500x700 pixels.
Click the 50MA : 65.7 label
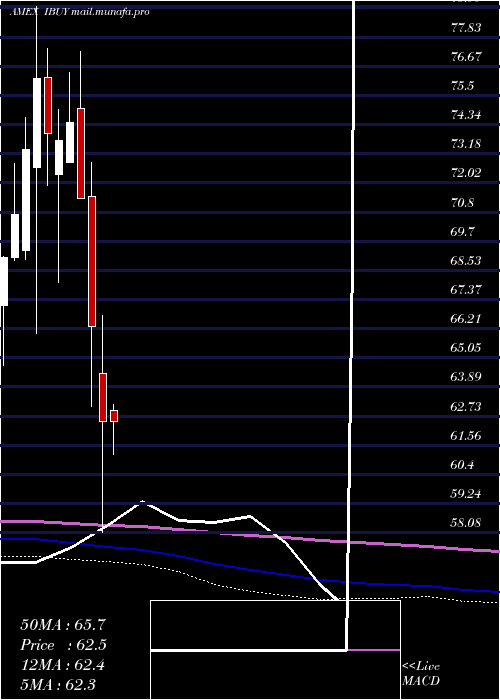pos(63,625)
